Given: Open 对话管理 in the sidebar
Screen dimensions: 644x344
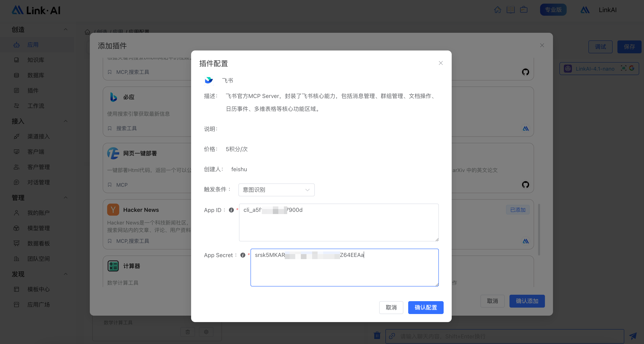Looking at the screenshot, I should click(37, 182).
